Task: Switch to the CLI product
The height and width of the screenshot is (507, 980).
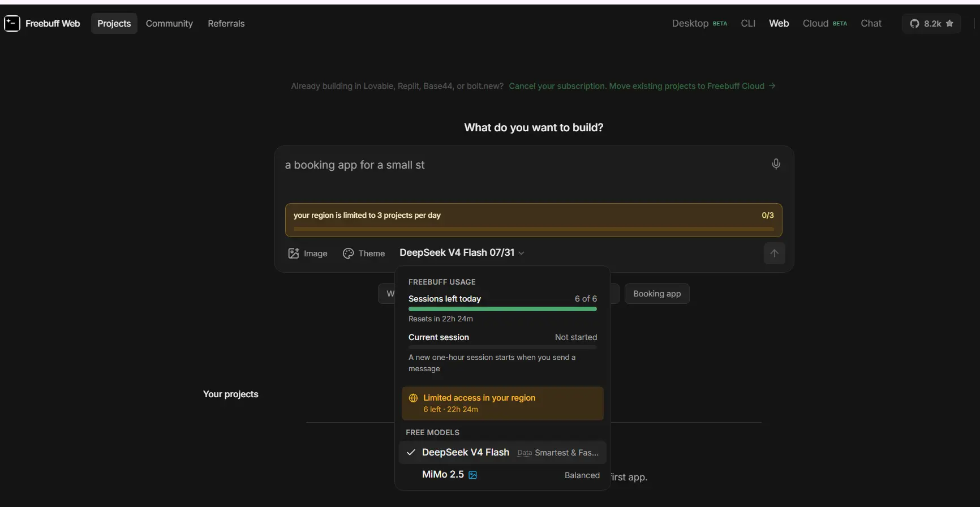Action: (x=748, y=23)
